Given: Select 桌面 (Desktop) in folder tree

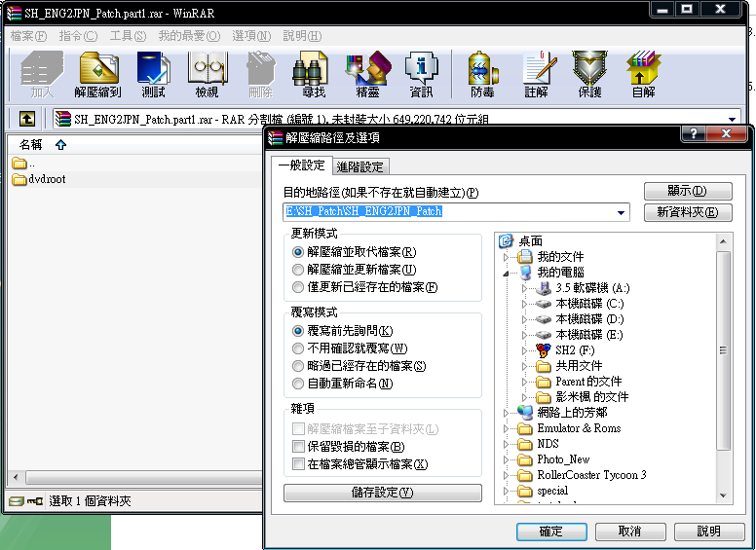Looking at the screenshot, I should (x=521, y=240).
